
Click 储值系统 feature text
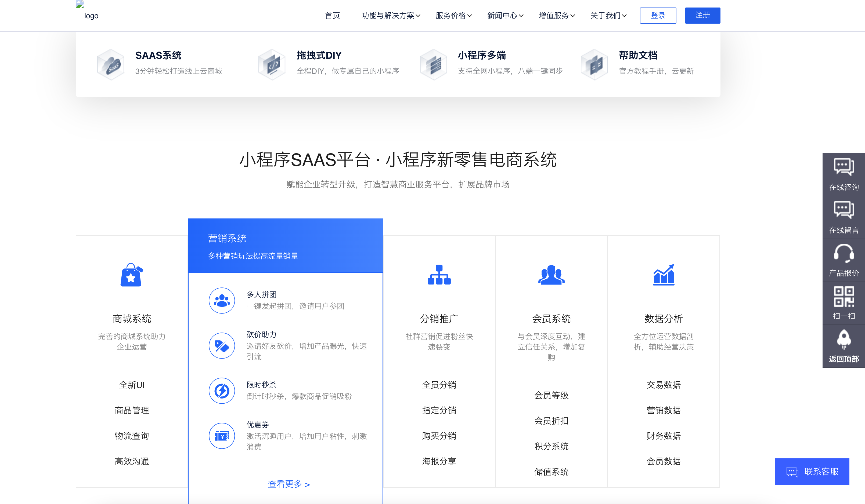point(551,472)
